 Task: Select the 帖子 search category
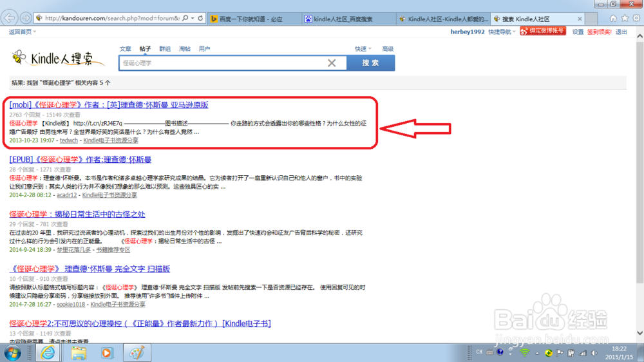(x=145, y=49)
